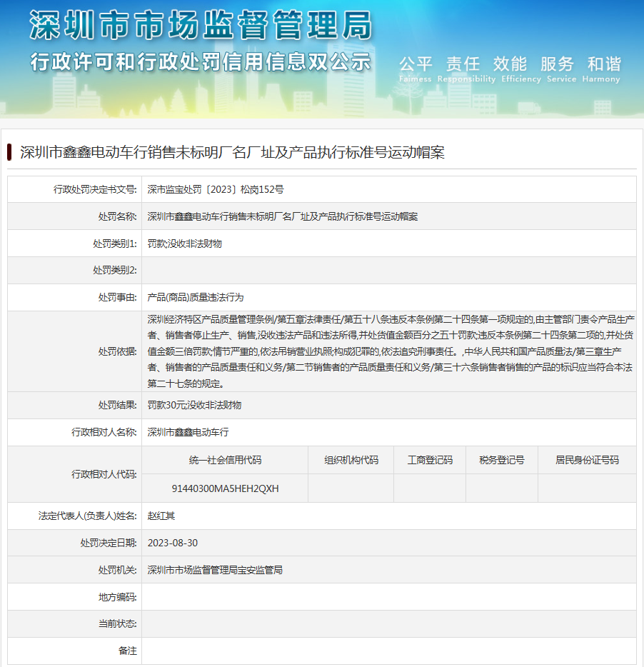Select the 处罚决定日期 label
The width and height of the screenshot is (644, 667).
[x=109, y=543]
